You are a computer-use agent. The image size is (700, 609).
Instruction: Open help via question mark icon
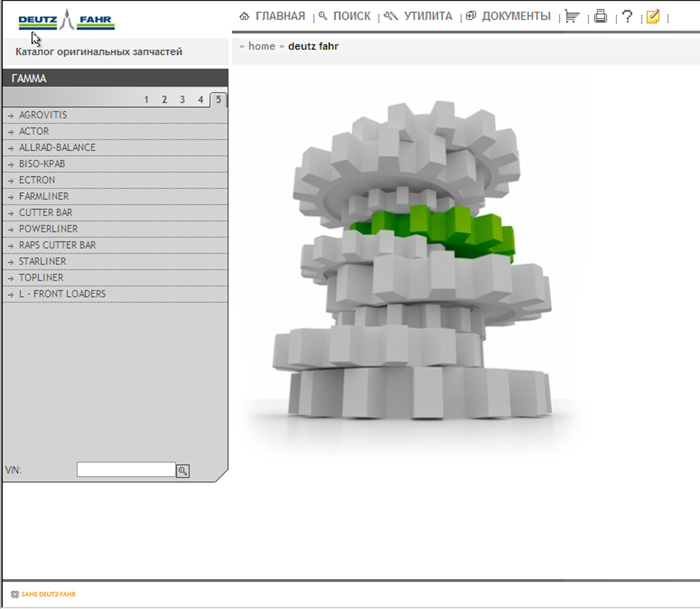click(x=627, y=17)
